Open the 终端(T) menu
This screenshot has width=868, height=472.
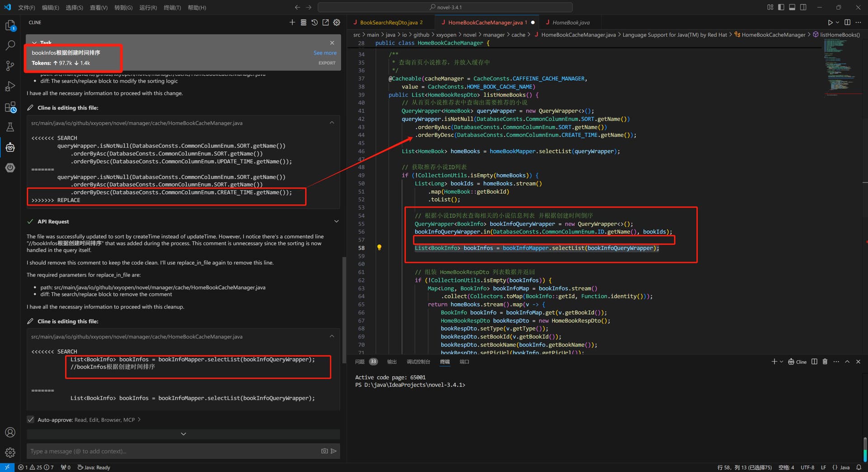tap(172, 7)
